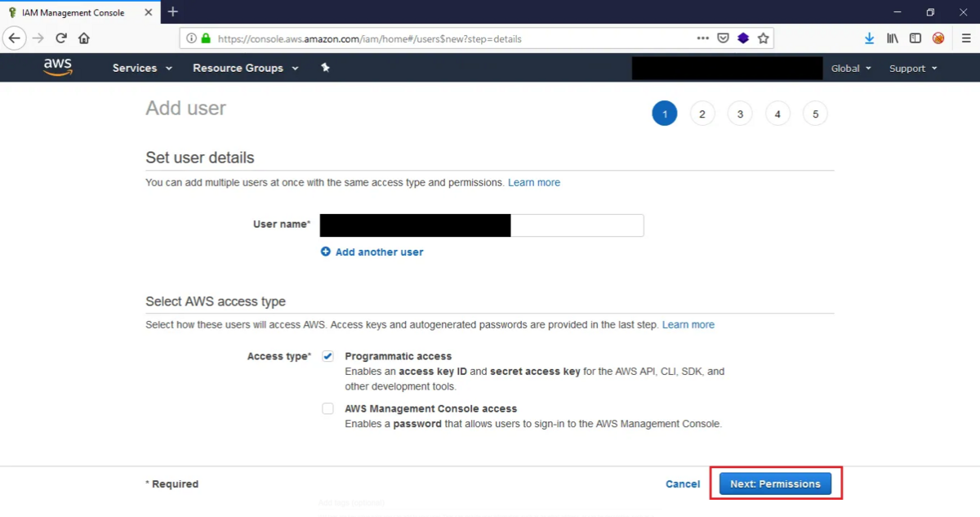Click Add another user link
Viewport: 980px width, 517px height.
[379, 252]
